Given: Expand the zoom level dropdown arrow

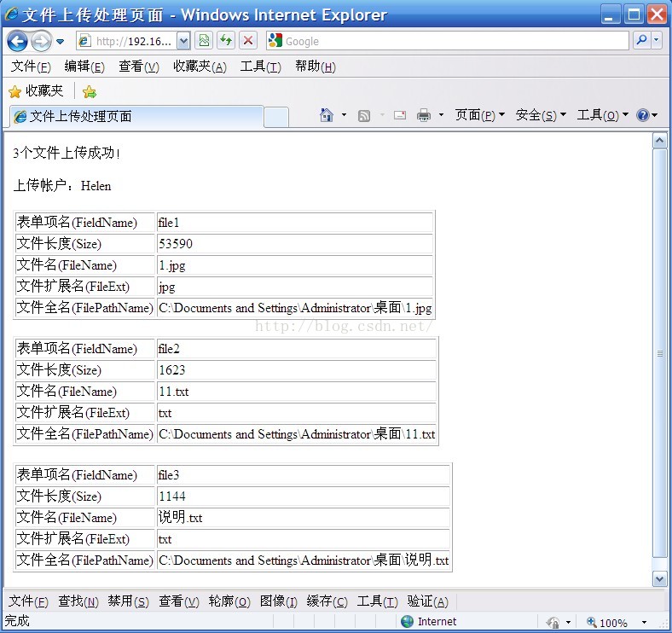Looking at the screenshot, I should coord(644,622).
